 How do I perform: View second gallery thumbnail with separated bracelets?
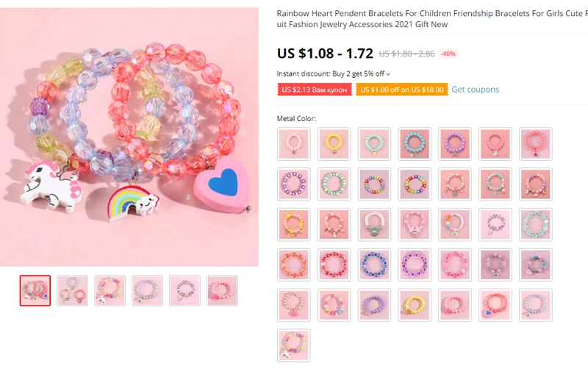point(72,291)
